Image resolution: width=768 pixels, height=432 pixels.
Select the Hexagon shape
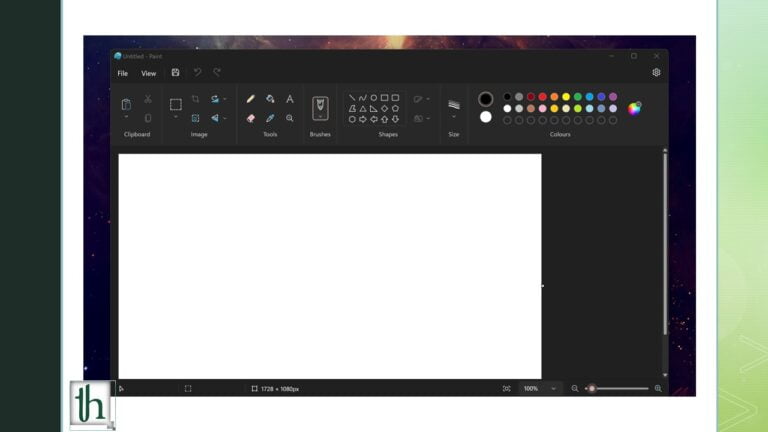352,119
